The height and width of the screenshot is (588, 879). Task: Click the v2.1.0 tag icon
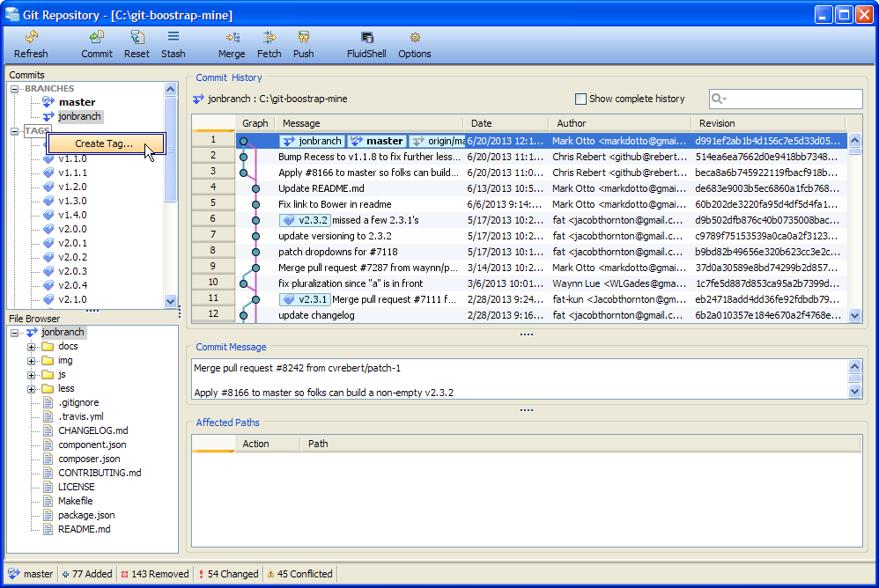pyautogui.click(x=48, y=299)
